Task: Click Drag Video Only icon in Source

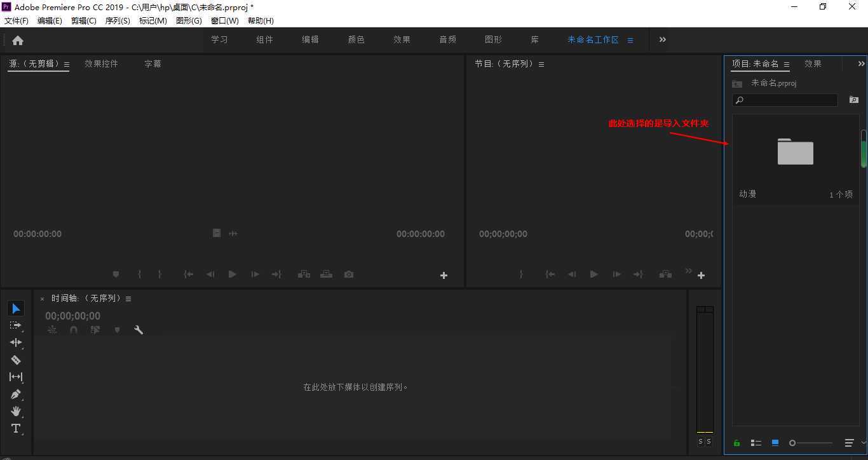Action: click(217, 233)
